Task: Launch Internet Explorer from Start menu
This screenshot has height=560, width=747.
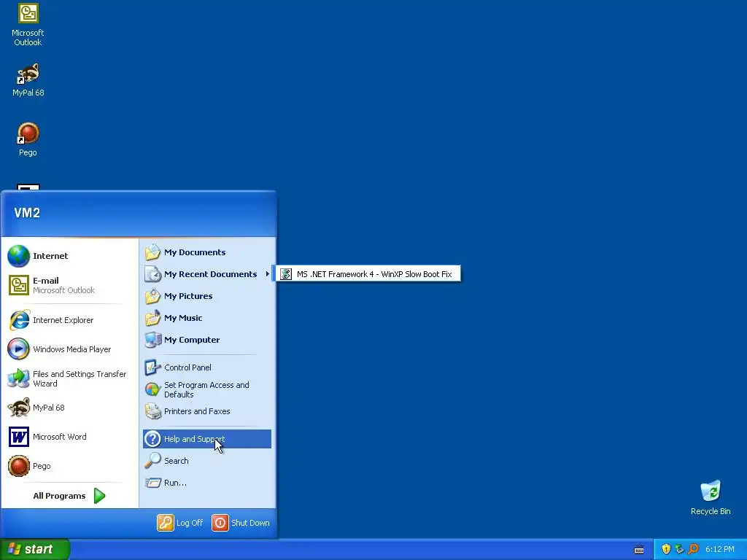Action: pos(69,320)
